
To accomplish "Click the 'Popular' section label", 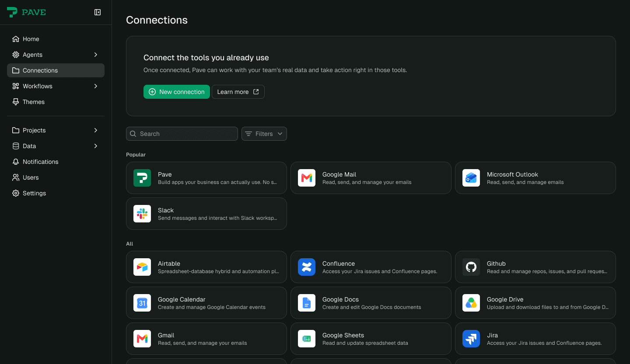I will (x=136, y=155).
